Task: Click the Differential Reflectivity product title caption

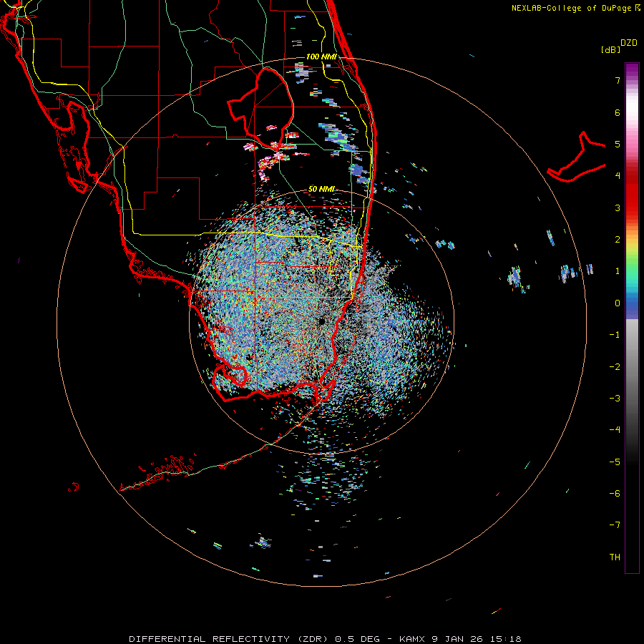Action: pyautogui.click(x=325, y=639)
